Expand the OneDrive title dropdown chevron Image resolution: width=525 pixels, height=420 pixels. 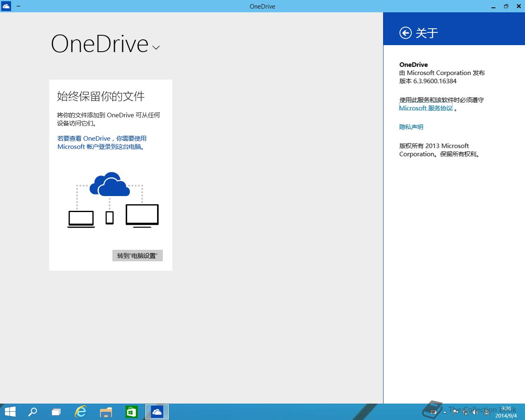click(x=156, y=48)
